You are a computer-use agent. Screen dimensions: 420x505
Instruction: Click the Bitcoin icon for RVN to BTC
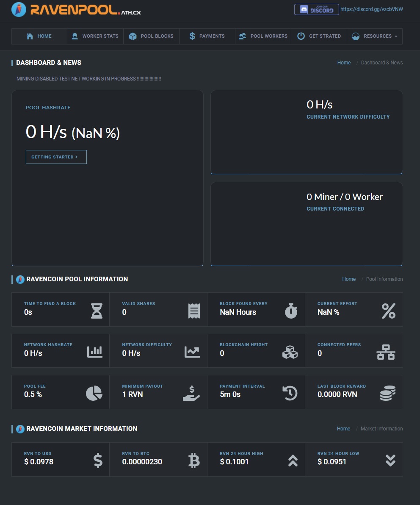click(194, 460)
